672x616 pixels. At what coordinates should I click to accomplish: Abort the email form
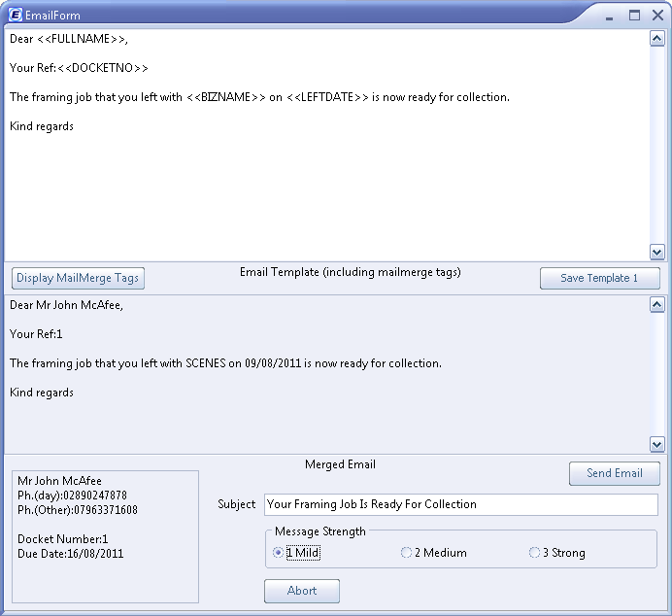pyautogui.click(x=302, y=591)
